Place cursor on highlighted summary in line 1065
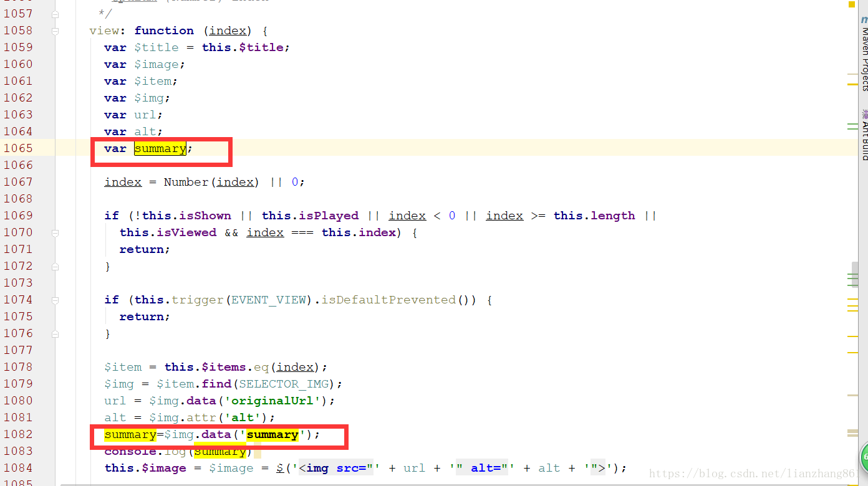Image resolution: width=868 pixels, height=486 pixels. [x=160, y=148]
